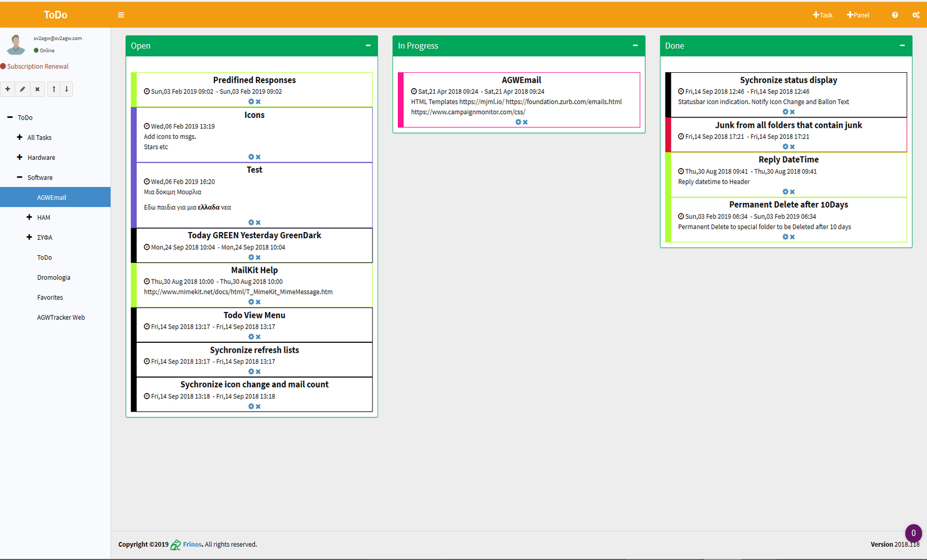Click the add plus icon in sidebar toolbar
Viewport: 927px width, 560px height.
coord(8,89)
